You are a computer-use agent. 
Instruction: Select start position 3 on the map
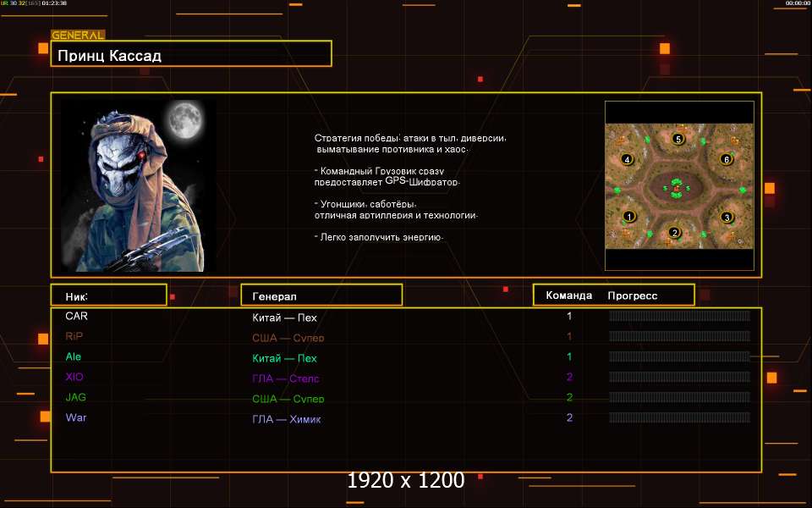727,218
